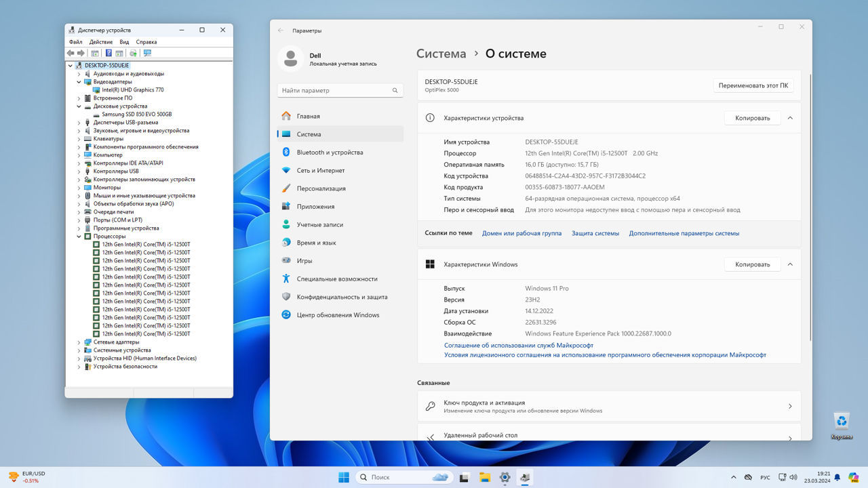Click the blue question-mark Help toolbar icon
Image resolution: width=868 pixels, height=488 pixels.
(108, 53)
